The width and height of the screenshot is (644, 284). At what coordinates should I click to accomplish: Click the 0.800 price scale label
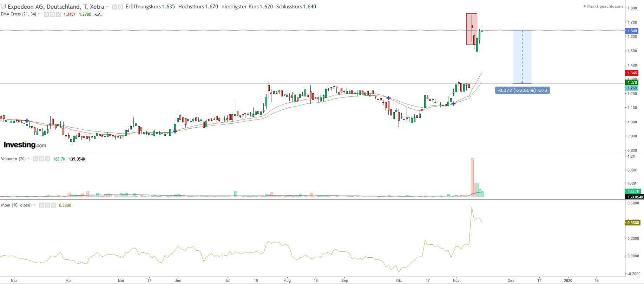[633, 150]
